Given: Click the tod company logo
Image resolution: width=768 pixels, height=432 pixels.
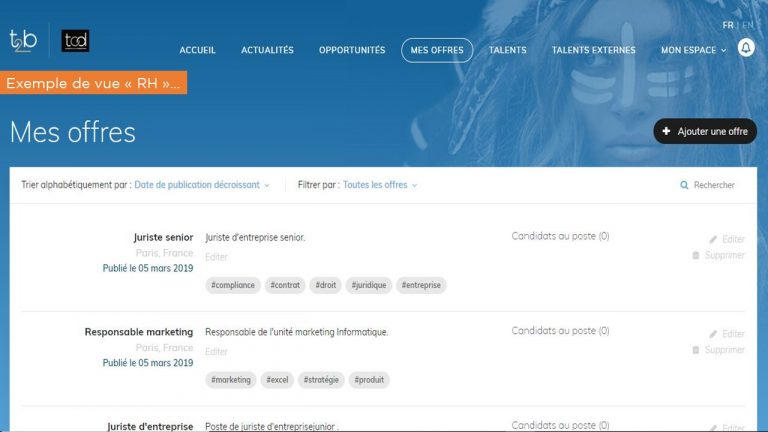Looking at the screenshot, I should point(75,41).
